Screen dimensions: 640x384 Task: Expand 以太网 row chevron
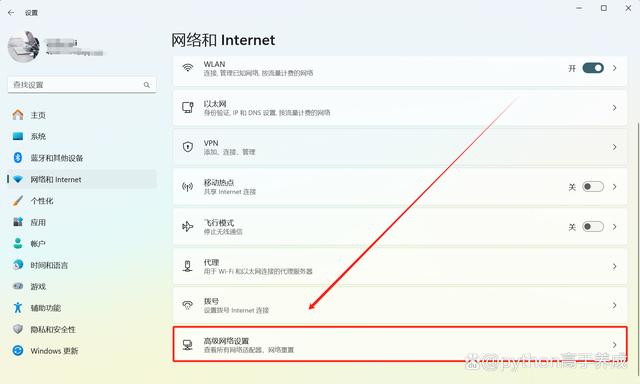(x=614, y=108)
